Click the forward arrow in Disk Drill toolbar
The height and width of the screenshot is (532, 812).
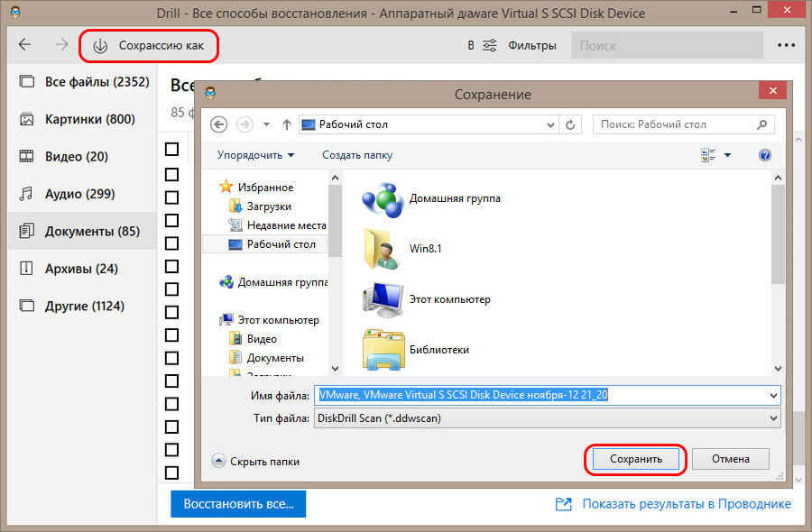pyautogui.click(x=61, y=44)
